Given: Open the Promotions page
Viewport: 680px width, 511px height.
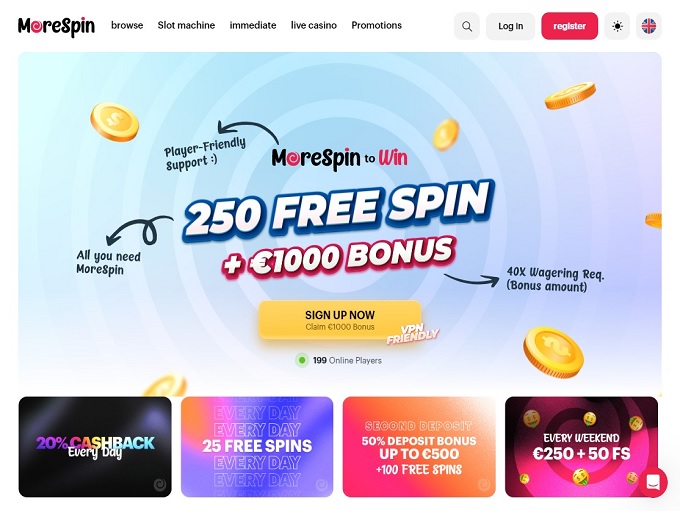Looking at the screenshot, I should (x=376, y=25).
